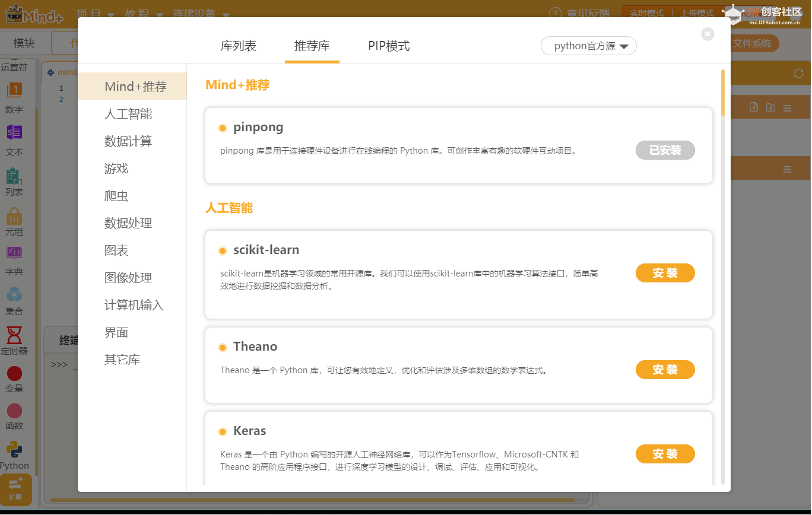Open the 函数 block category
This screenshot has height=515, width=812.
14,417
